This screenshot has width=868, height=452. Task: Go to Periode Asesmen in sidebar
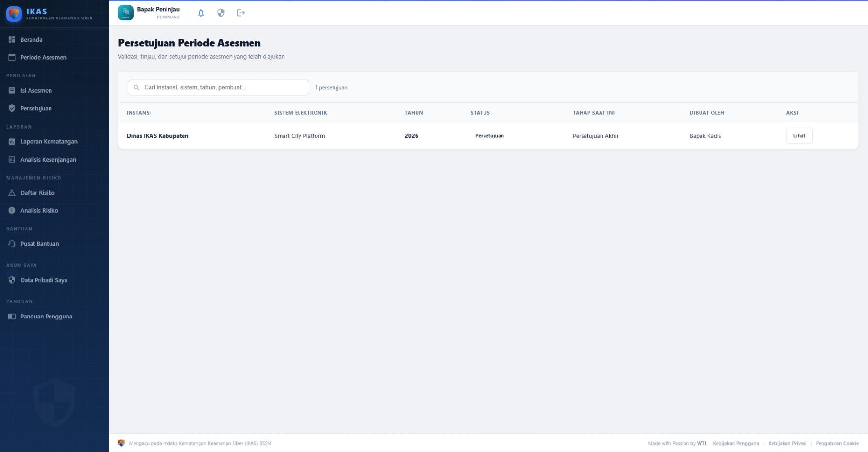[x=43, y=58]
